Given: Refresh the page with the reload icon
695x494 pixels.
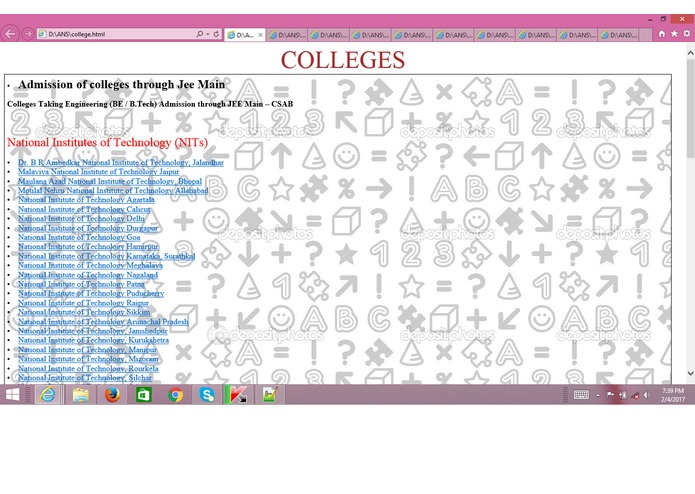Looking at the screenshot, I should click(x=216, y=34).
